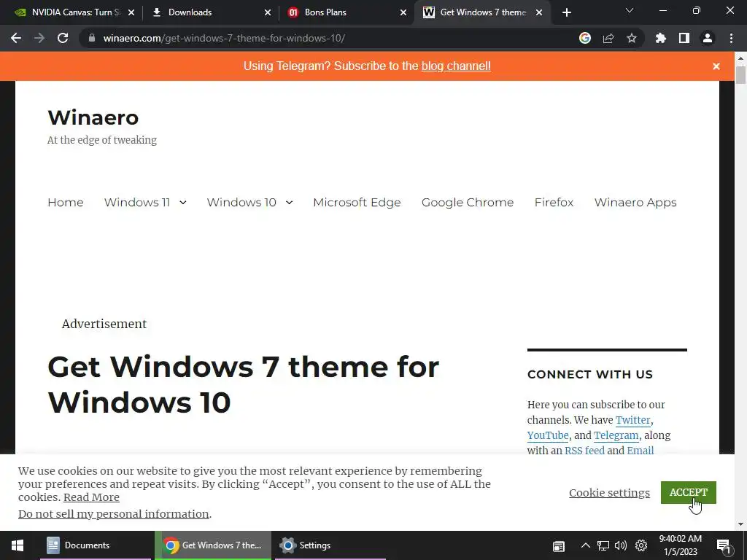This screenshot has width=747, height=560.
Task: Open the Windows Start menu
Action: [x=18, y=545]
